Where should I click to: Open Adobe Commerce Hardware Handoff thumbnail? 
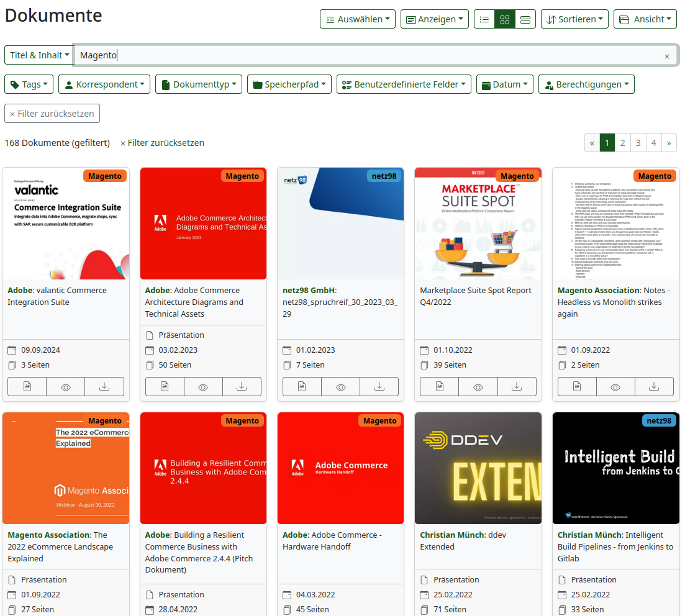click(341, 468)
